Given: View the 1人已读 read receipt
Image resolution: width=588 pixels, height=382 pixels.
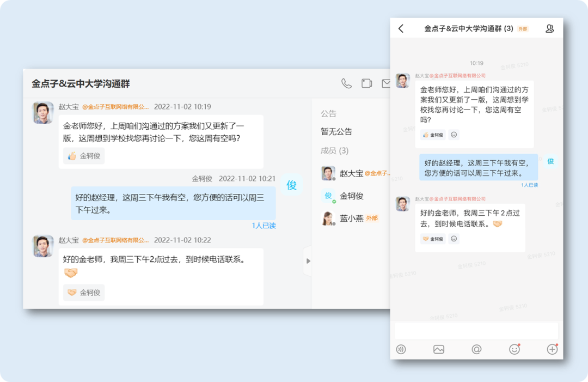Looking at the screenshot, I should (x=263, y=225).
